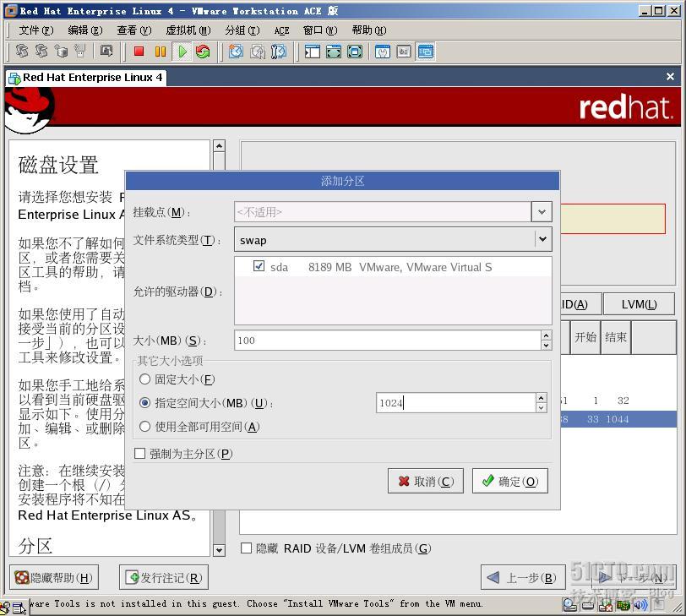The width and height of the screenshot is (686, 616).
Task: Click the help panel scroll up arrow
Action: (x=219, y=145)
